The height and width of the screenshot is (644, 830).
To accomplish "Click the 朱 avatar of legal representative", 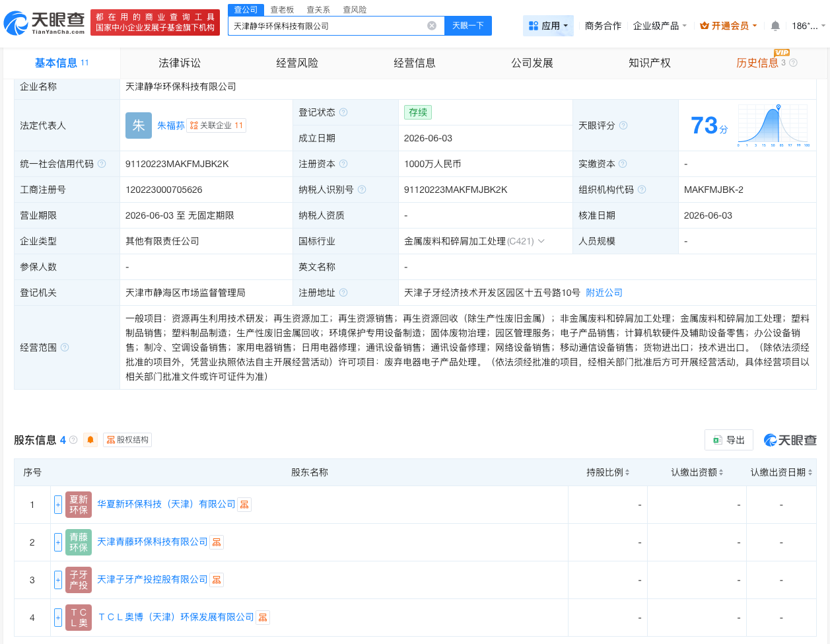I will click(139, 125).
